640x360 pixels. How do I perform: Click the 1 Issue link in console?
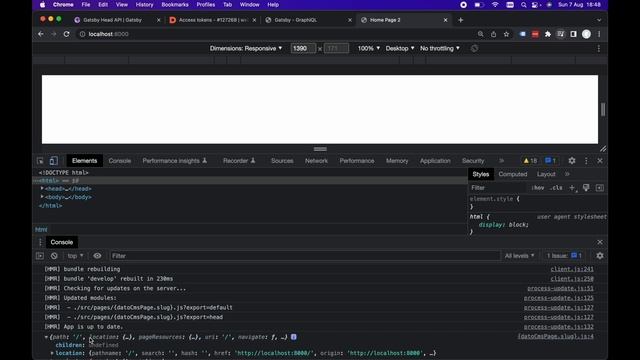coord(564,256)
